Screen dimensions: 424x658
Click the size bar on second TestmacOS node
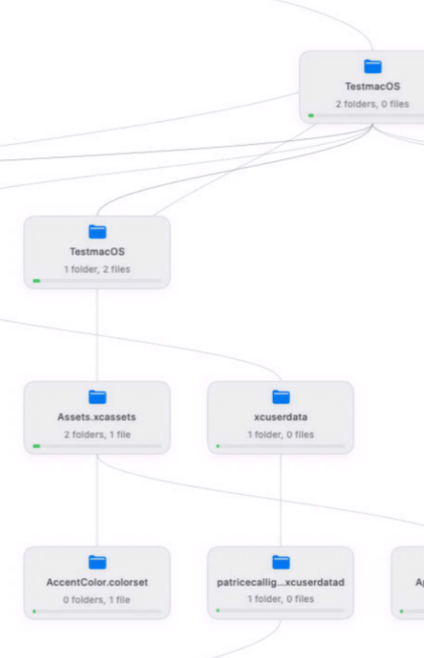pos(97,281)
